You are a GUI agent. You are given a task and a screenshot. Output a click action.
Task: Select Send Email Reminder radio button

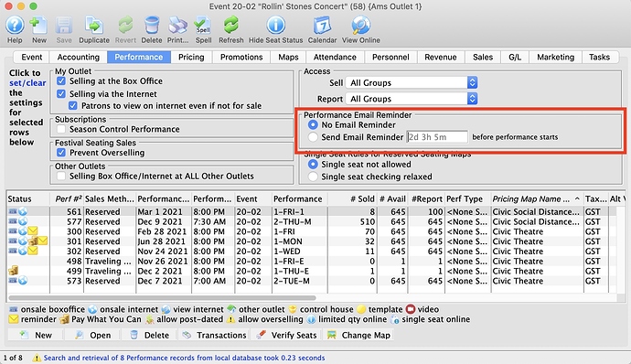[313, 137]
